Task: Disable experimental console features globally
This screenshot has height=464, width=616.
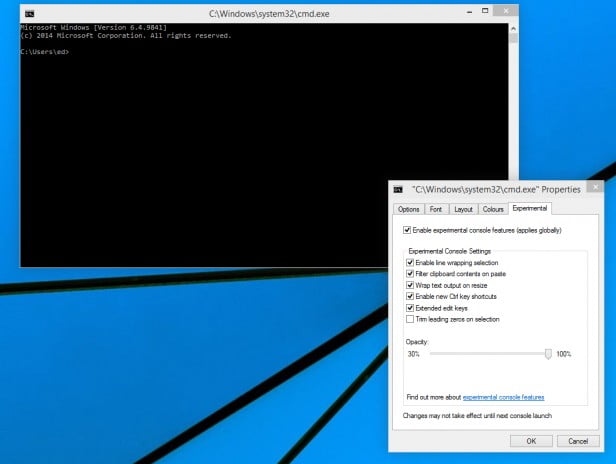Action: click(x=405, y=230)
